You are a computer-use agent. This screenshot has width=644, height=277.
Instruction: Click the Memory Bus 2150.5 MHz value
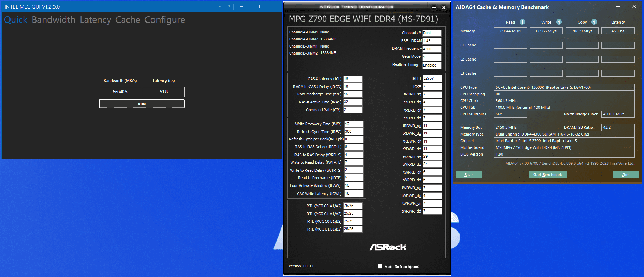pyautogui.click(x=510, y=127)
